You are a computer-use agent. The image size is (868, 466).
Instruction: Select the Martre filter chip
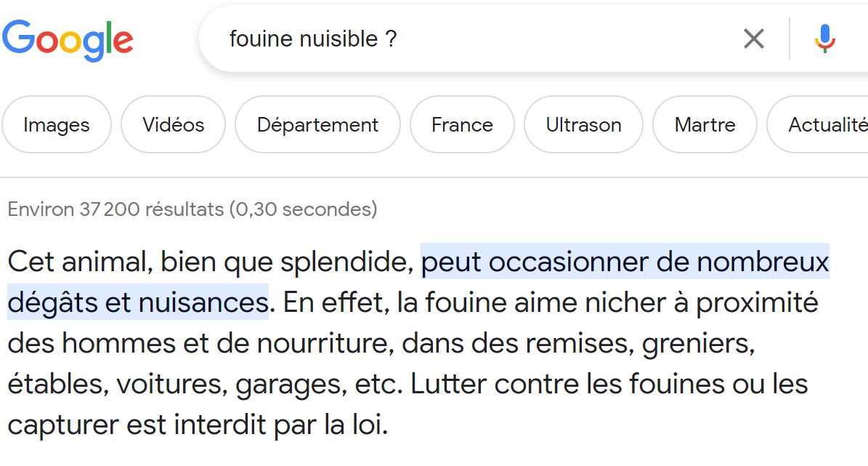tap(705, 124)
